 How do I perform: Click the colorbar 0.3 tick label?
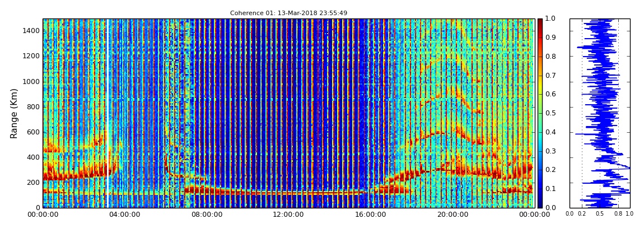[x=549, y=151]
